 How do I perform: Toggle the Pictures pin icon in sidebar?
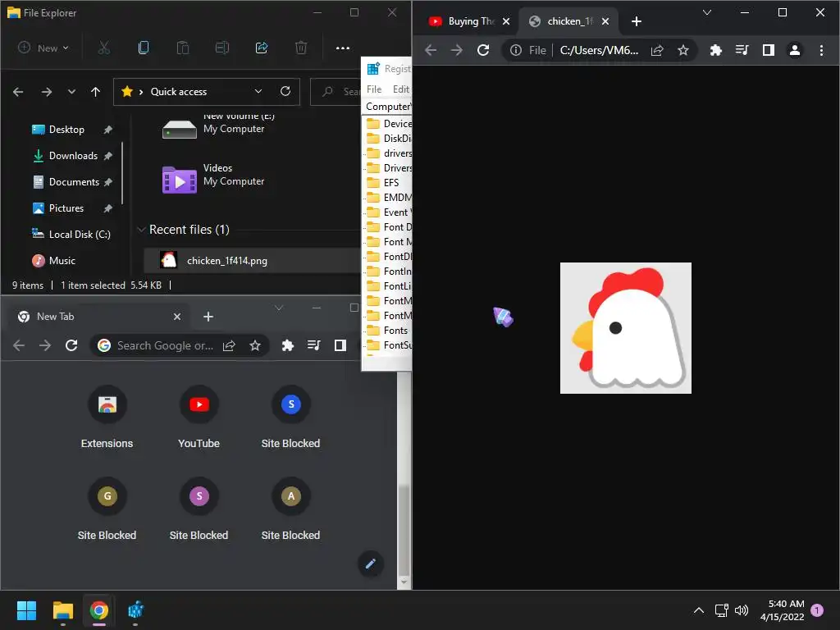tap(107, 208)
